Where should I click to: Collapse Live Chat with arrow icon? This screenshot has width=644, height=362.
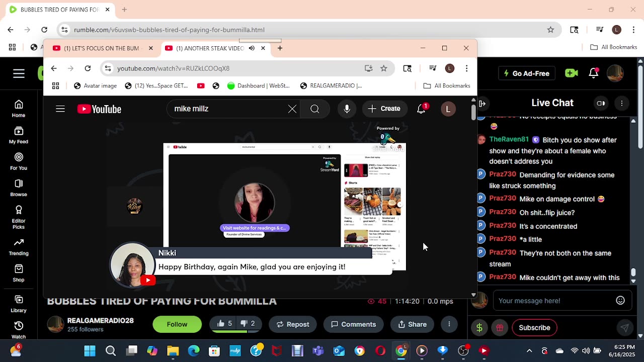pos(482,103)
